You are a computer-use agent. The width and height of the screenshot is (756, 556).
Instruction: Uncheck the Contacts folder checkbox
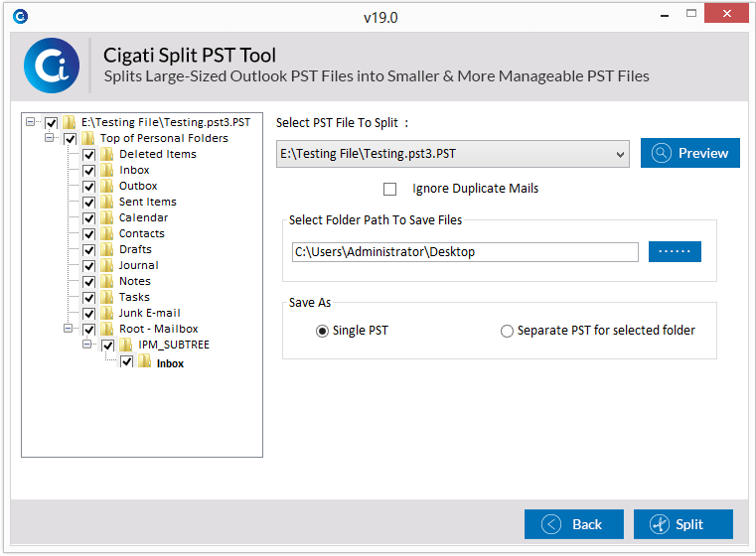pos(88,234)
